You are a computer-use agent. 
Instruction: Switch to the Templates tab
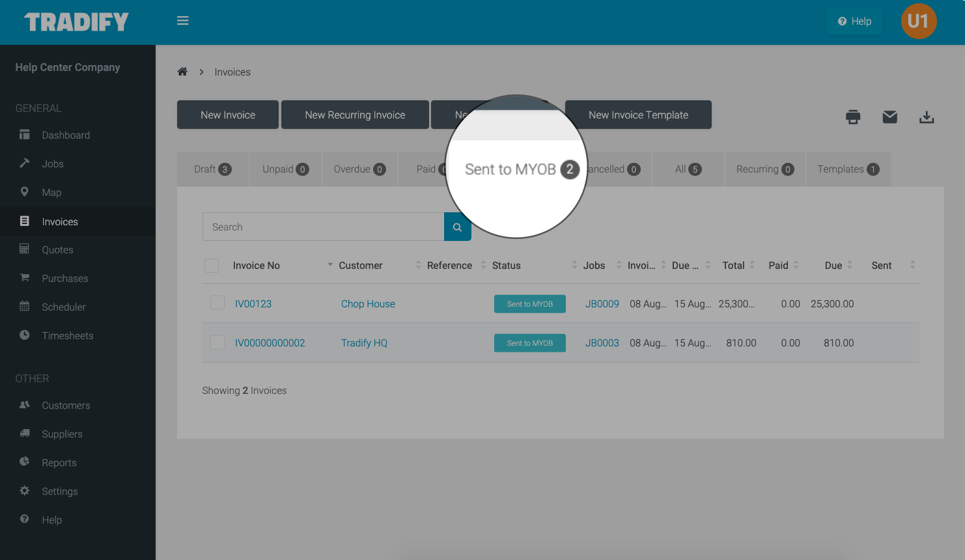click(848, 169)
